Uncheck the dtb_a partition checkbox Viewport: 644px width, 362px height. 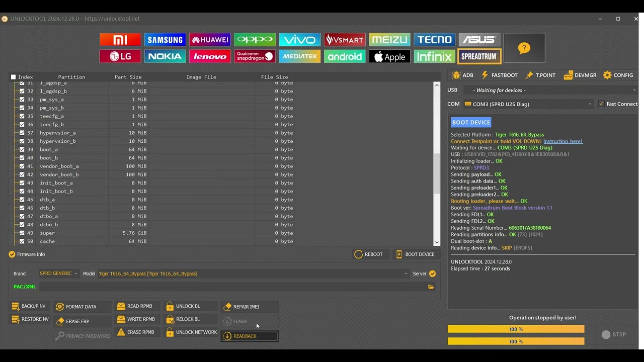(22, 200)
